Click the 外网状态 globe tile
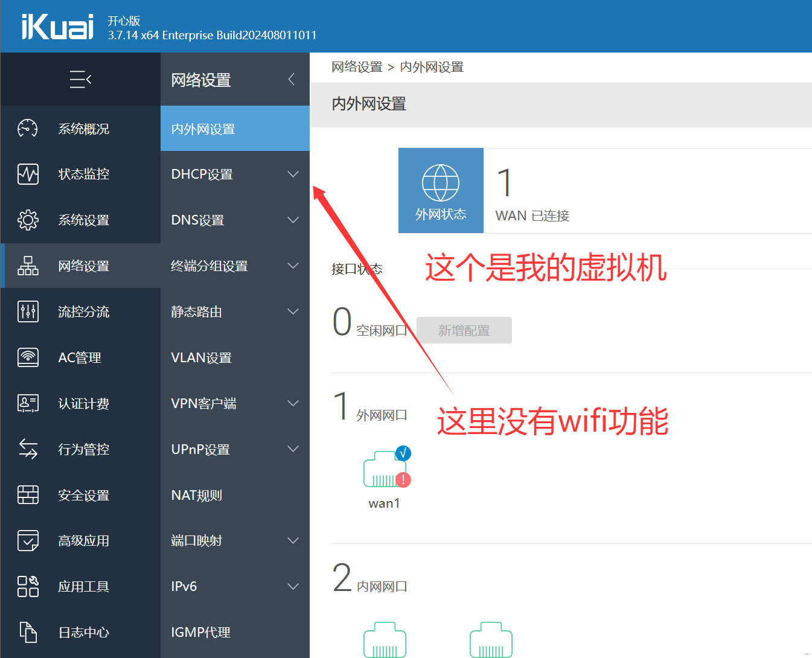This screenshot has width=812, height=658. 441,190
